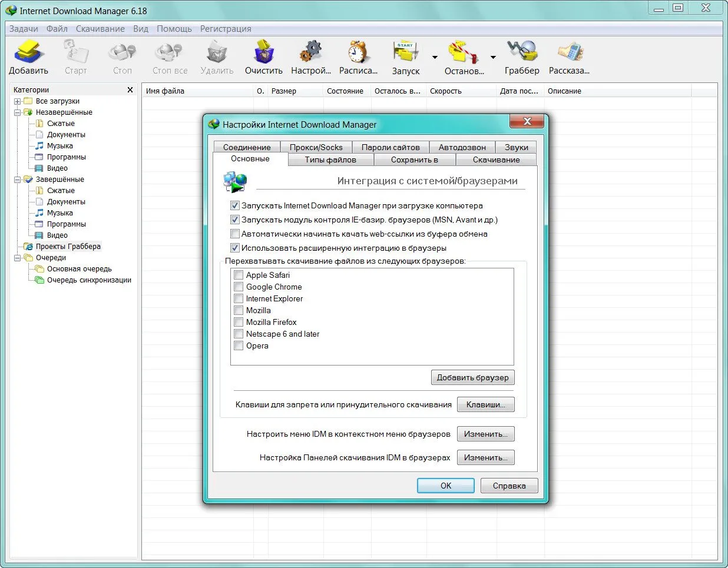
Task: Click the Клавиши... button
Action: point(486,404)
